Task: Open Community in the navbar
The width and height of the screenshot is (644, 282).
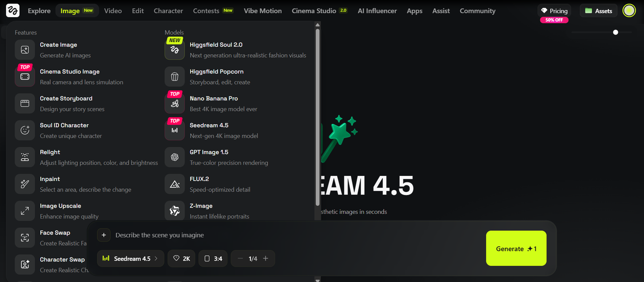Action: click(x=477, y=11)
